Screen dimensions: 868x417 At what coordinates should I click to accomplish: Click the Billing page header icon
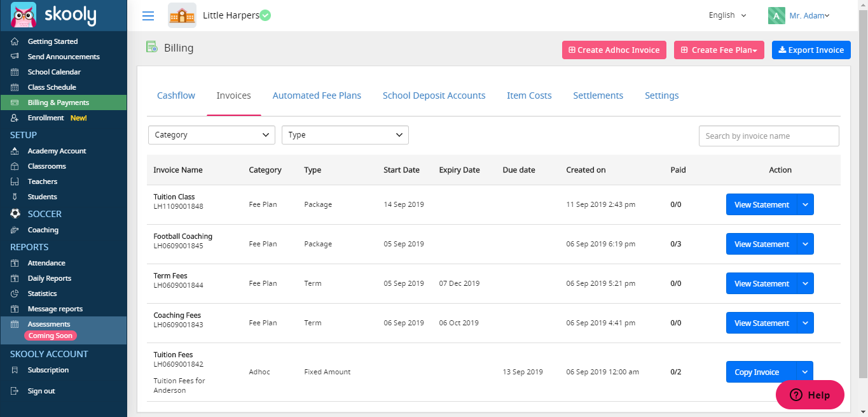(x=152, y=47)
